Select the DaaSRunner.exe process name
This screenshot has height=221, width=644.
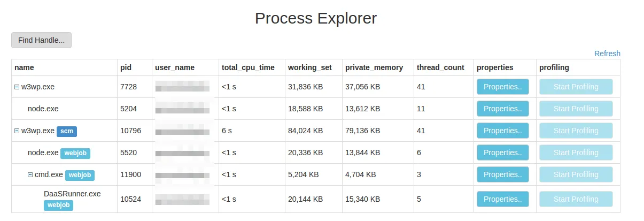(72, 194)
